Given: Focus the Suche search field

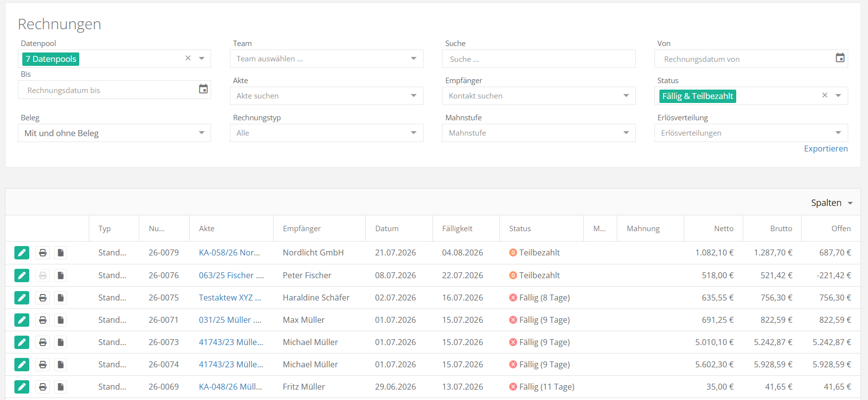Looking at the screenshot, I should 539,59.
